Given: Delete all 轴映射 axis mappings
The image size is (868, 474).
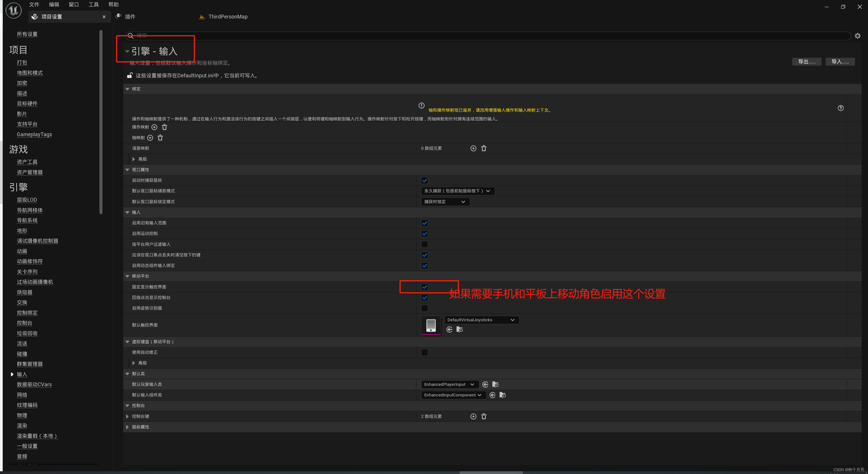Looking at the screenshot, I should [x=160, y=138].
